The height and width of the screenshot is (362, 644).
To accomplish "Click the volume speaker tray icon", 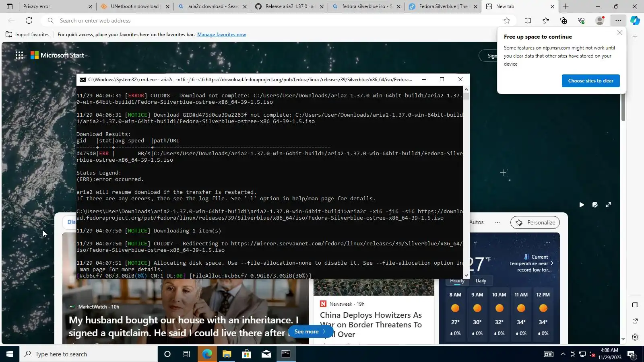I will click(x=592, y=354).
